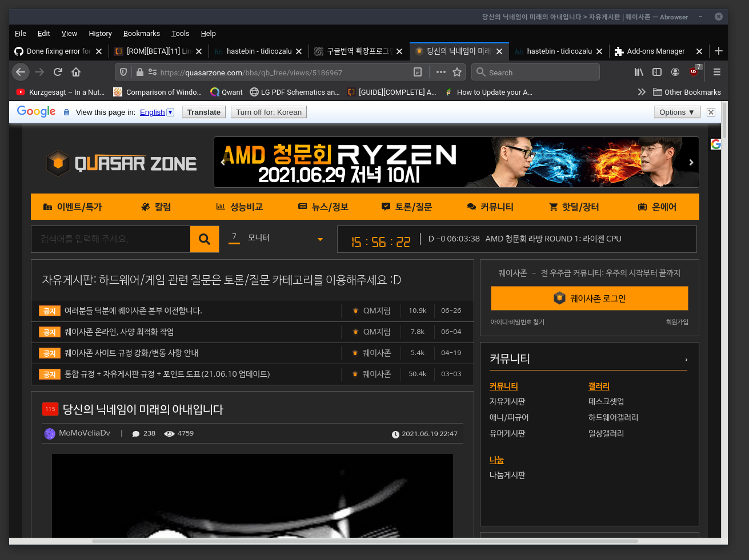Expand the 모니터 keyword dropdown arrow

coord(320,239)
